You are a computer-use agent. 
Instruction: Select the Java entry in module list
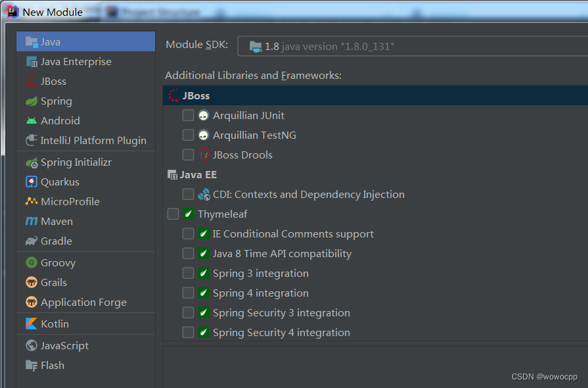pyautogui.click(x=85, y=41)
